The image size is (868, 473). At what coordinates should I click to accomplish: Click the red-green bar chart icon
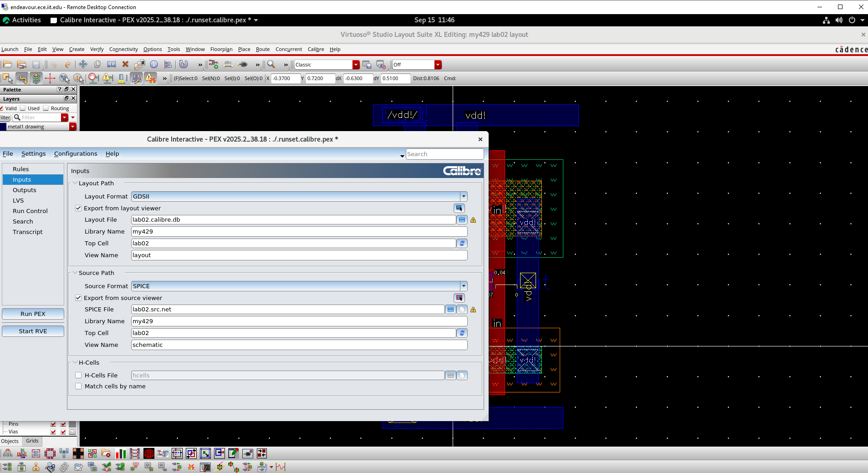[x=121, y=453]
